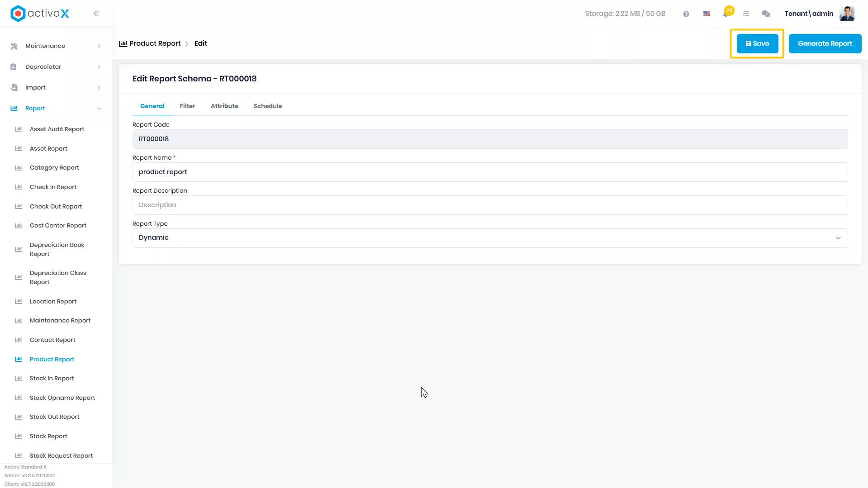Click the Report Type dropdown arrow
The image size is (868, 488).
pos(838,238)
